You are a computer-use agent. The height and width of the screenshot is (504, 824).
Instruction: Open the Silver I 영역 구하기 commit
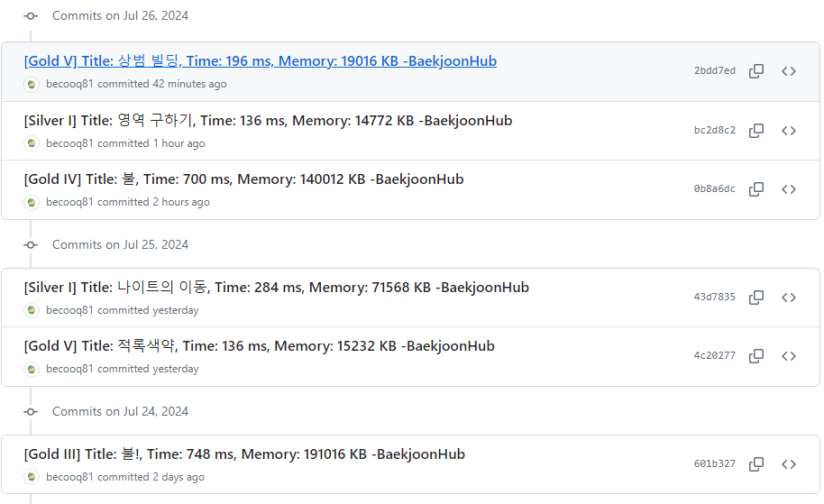[268, 120]
